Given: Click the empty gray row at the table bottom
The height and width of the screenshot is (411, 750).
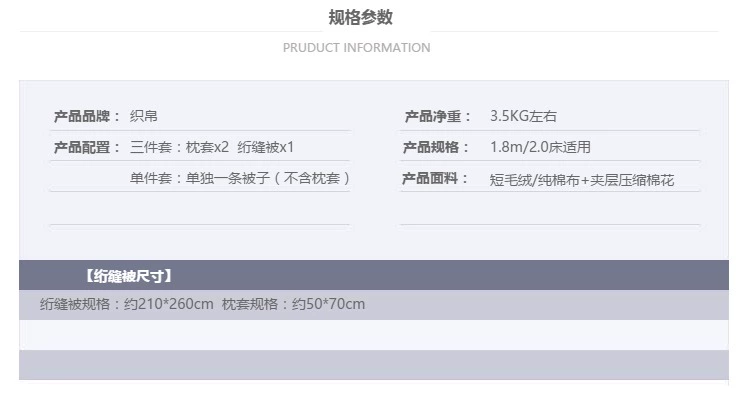Looking at the screenshot, I should point(374,365).
